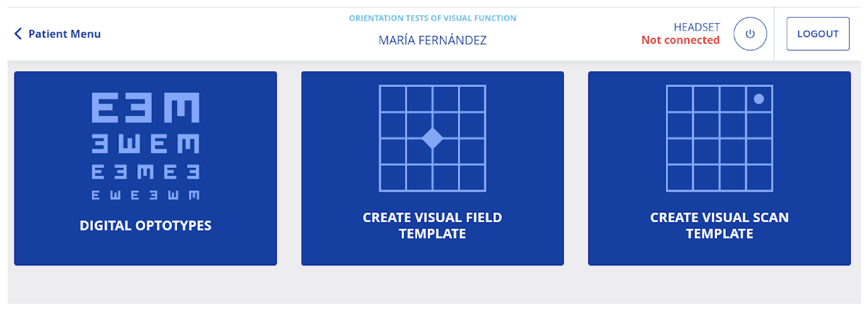868x311 pixels.
Task: Click the LOGOUT button
Action: (817, 34)
